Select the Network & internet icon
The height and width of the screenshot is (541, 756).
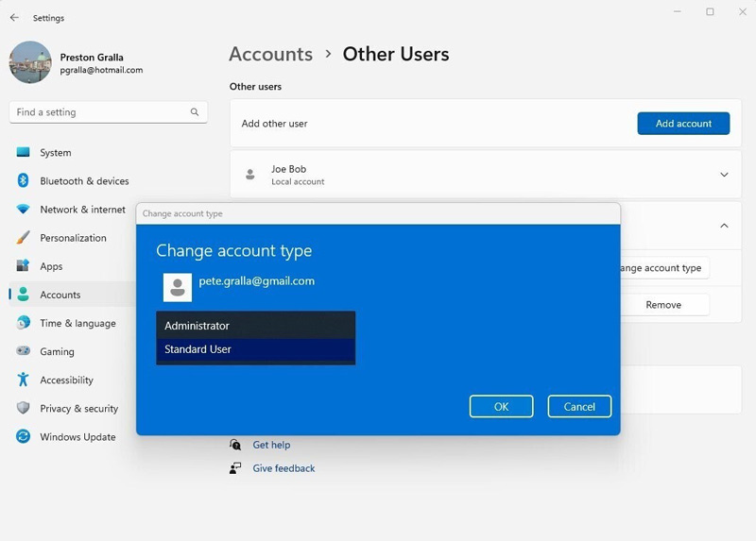(x=23, y=210)
